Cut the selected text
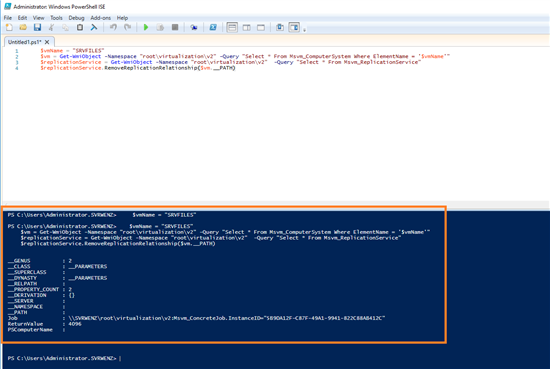The height and width of the screenshot is (369, 550). (52, 27)
